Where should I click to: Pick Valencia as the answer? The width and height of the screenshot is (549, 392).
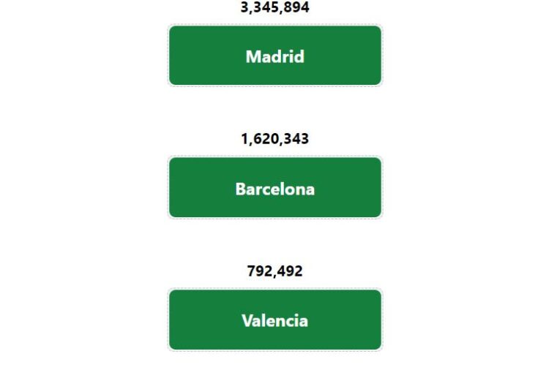tap(274, 320)
